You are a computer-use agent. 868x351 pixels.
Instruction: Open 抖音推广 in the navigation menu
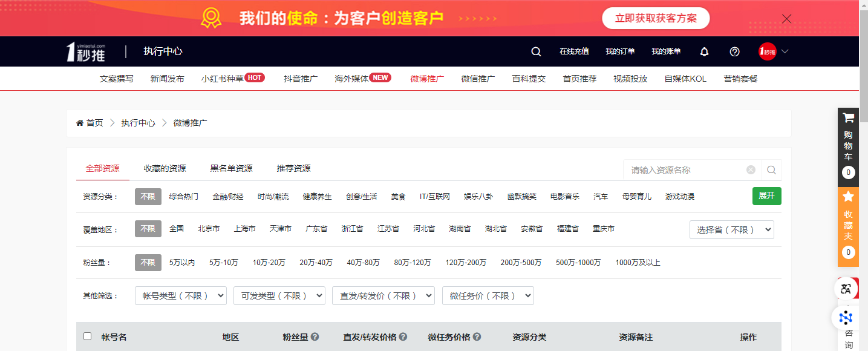pyautogui.click(x=301, y=79)
